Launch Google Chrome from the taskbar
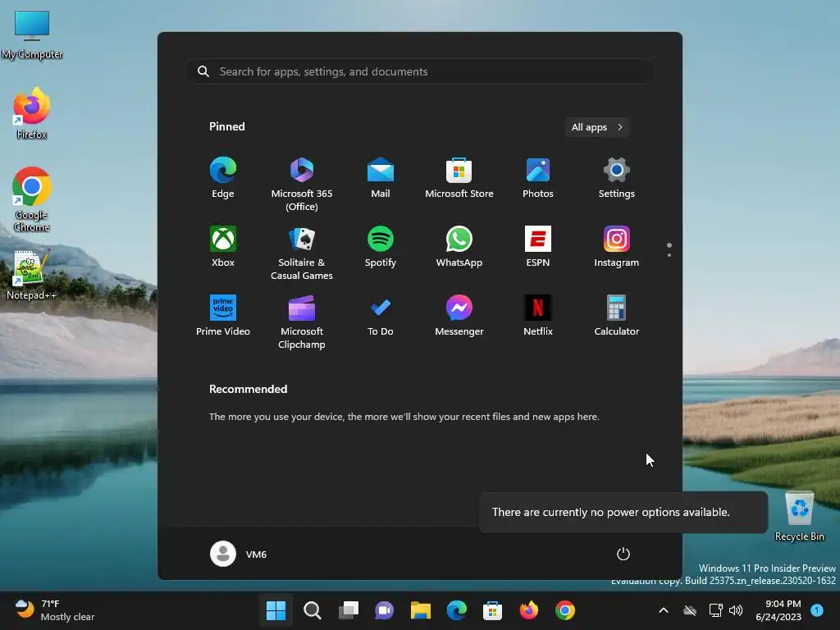This screenshot has width=840, height=630. (564, 610)
